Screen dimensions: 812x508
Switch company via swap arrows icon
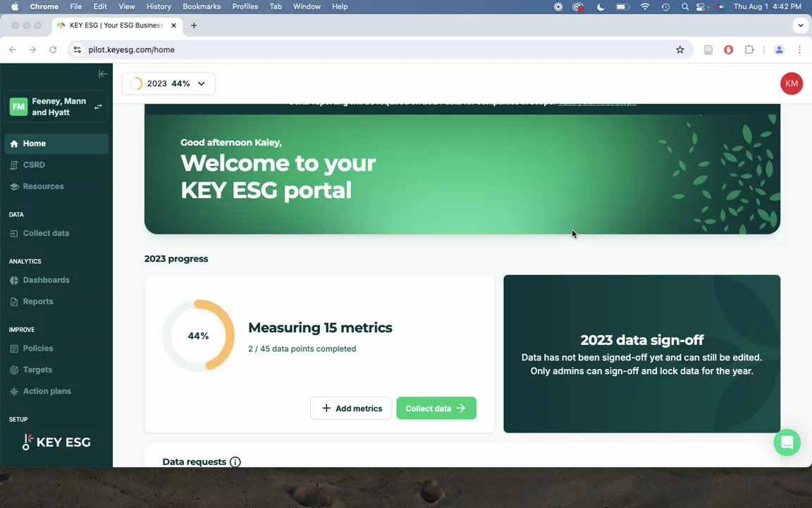tap(98, 107)
